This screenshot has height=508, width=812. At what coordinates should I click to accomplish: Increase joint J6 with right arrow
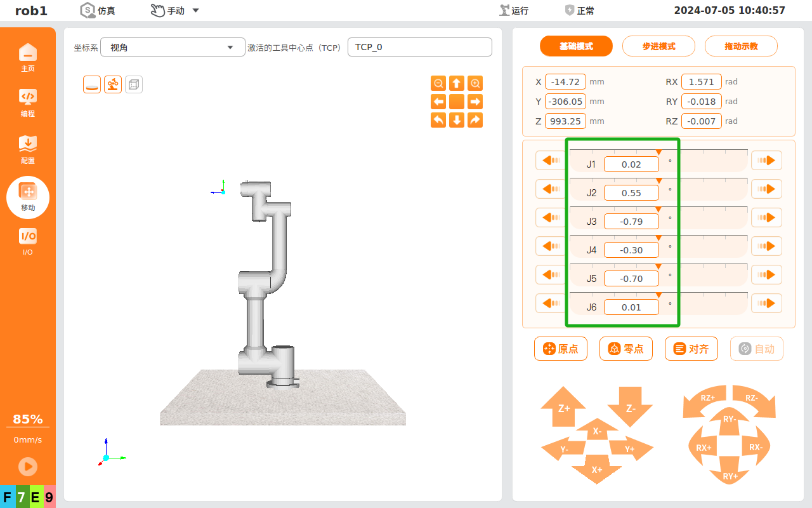766,304
